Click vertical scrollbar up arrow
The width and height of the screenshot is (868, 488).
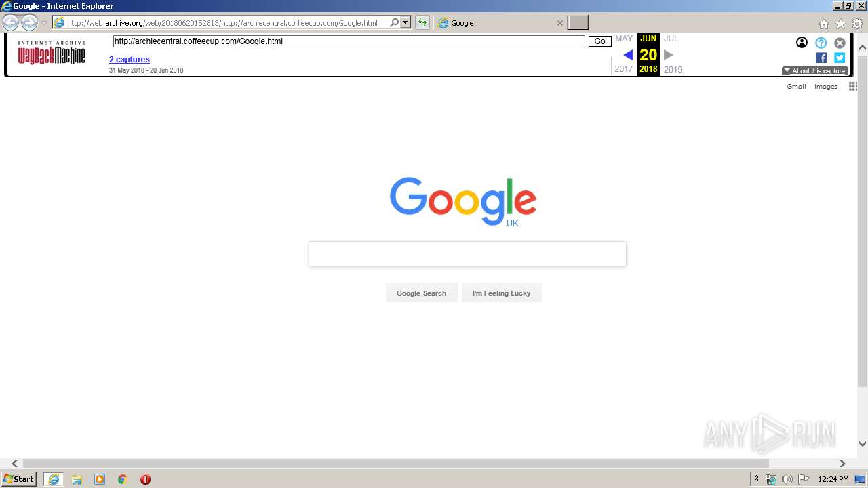863,48
